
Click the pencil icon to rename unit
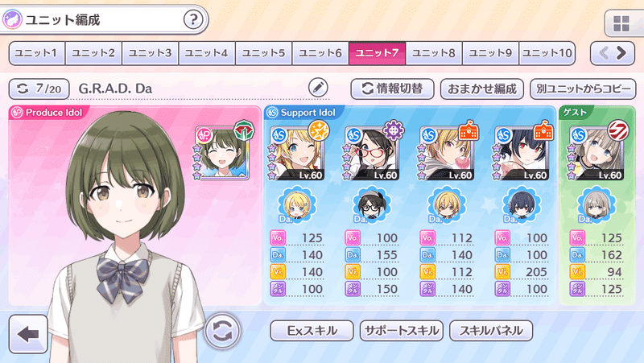[318, 88]
